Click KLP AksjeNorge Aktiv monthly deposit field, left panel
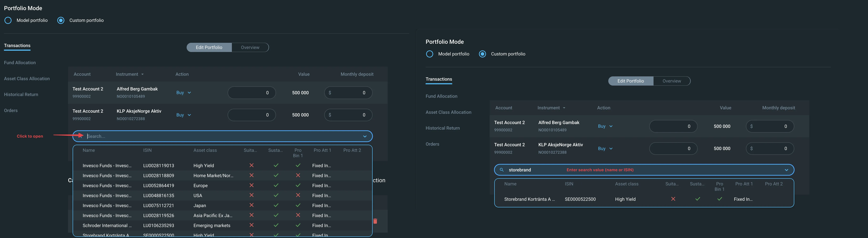 [x=348, y=115]
